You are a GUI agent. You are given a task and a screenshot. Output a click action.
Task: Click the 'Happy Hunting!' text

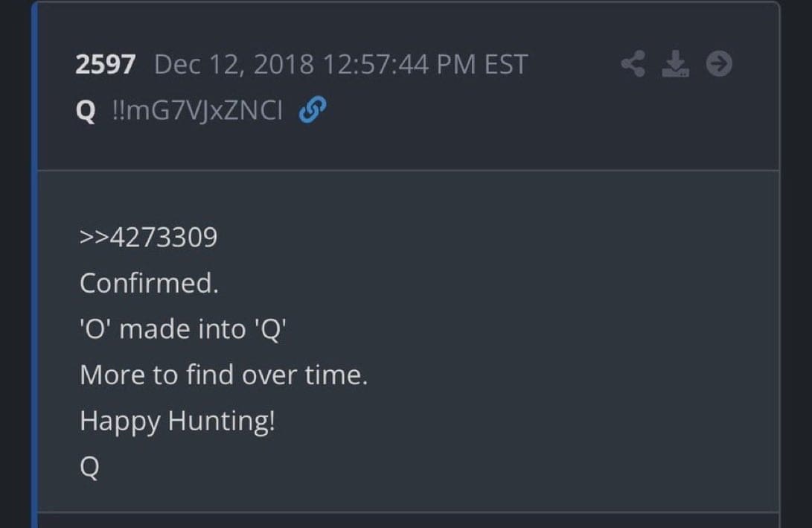click(x=177, y=422)
